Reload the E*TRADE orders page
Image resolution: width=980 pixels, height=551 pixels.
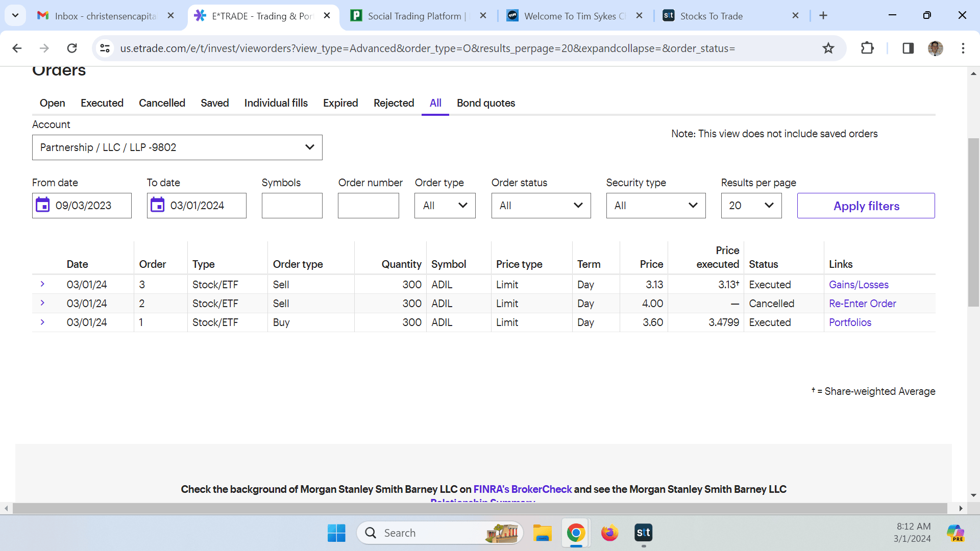[72, 48]
